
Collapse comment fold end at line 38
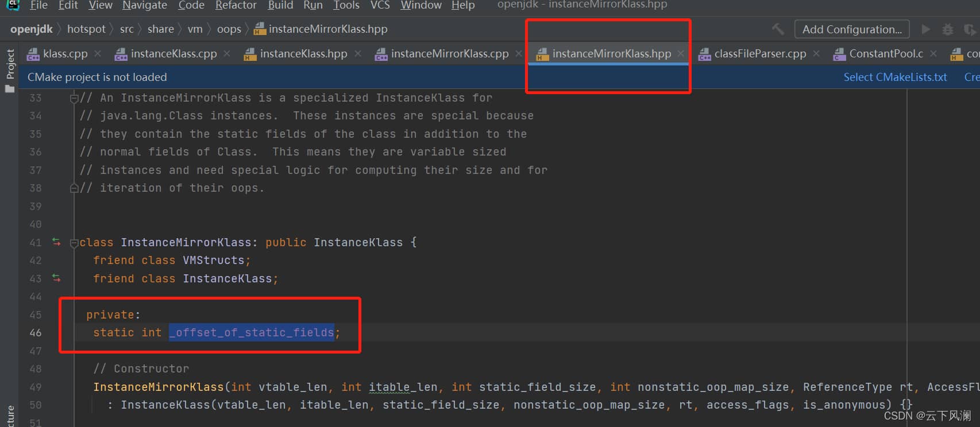point(74,188)
